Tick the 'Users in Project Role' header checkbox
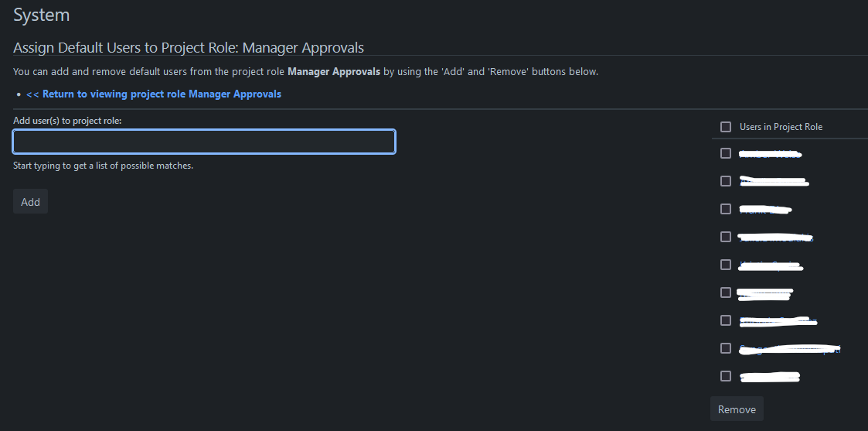Viewport: 868px width, 431px height. pos(726,127)
